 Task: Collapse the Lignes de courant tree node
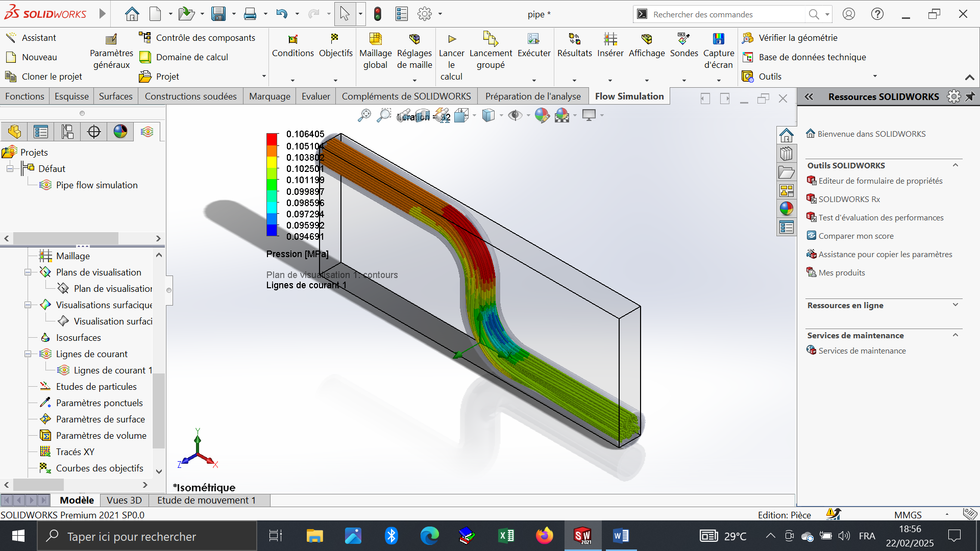click(x=28, y=354)
